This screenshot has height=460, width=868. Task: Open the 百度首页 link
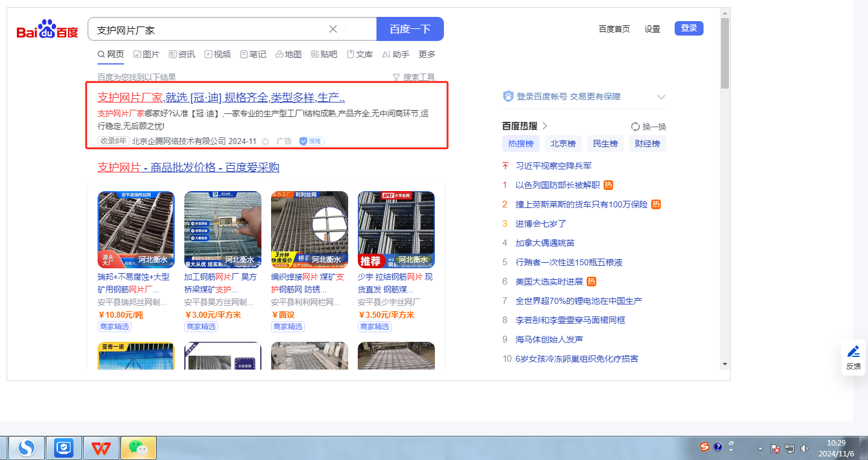[614, 28]
